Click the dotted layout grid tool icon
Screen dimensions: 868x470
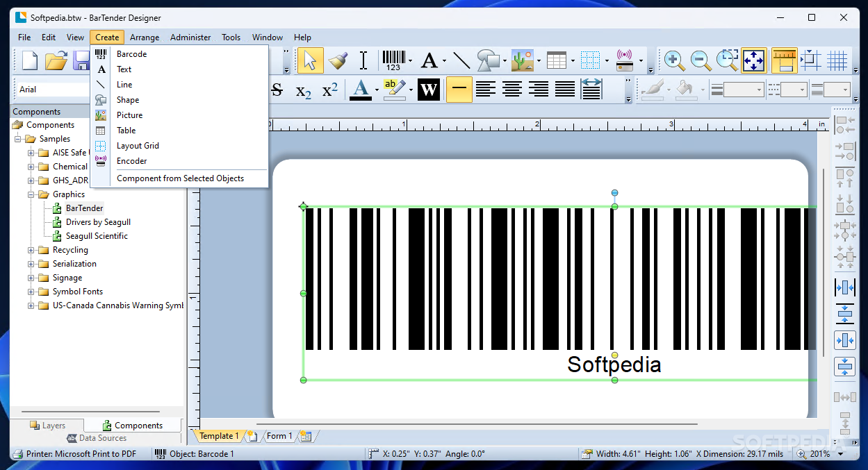point(590,60)
